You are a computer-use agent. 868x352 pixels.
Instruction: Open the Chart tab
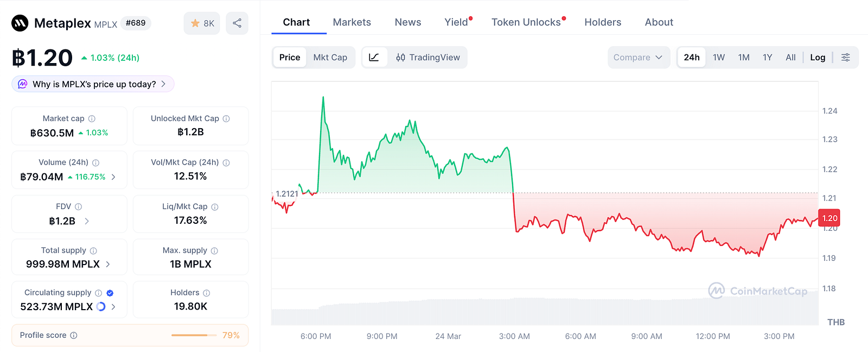tap(296, 22)
